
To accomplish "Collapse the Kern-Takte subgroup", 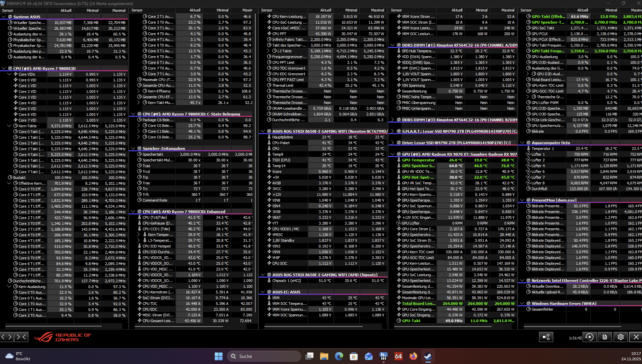I will (9, 126).
